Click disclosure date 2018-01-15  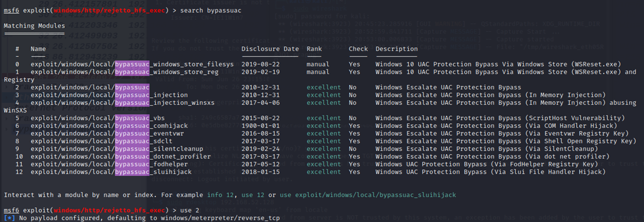point(261,172)
